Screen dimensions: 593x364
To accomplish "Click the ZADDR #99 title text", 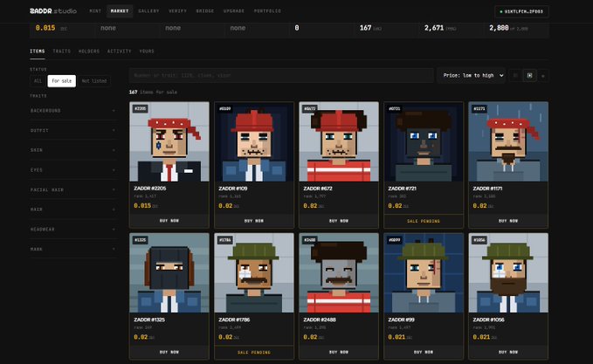I will click(x=401, y=319).
